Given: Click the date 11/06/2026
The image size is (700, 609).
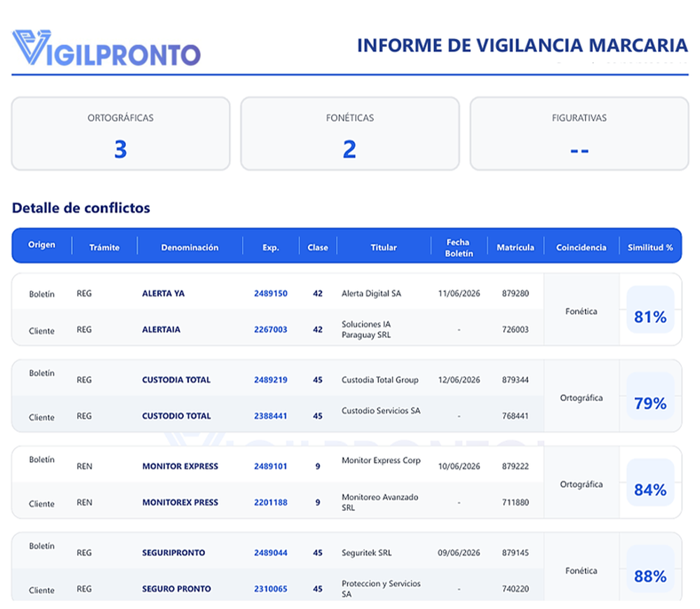Looking at the screenshot, I should click(x=459, y=293).
